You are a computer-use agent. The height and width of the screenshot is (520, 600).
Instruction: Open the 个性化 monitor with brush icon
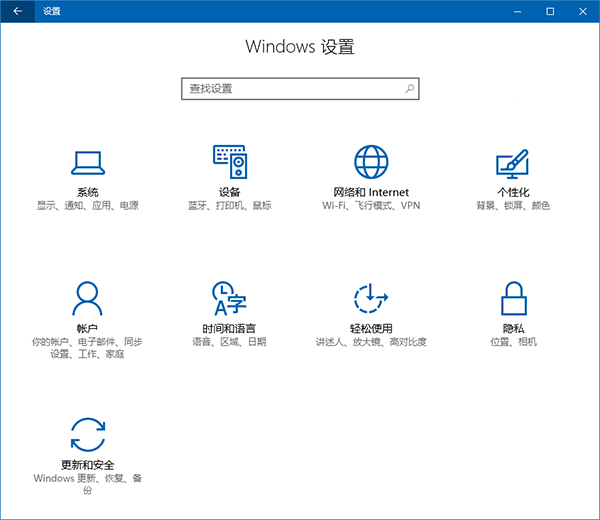pos(513,164)
